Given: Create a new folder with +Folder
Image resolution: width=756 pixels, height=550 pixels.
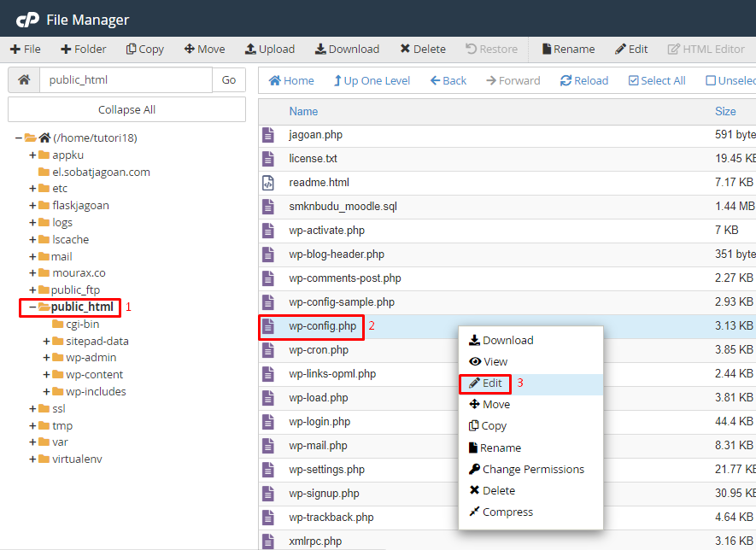Looking at the screenshot, I should tap(84, 50).
